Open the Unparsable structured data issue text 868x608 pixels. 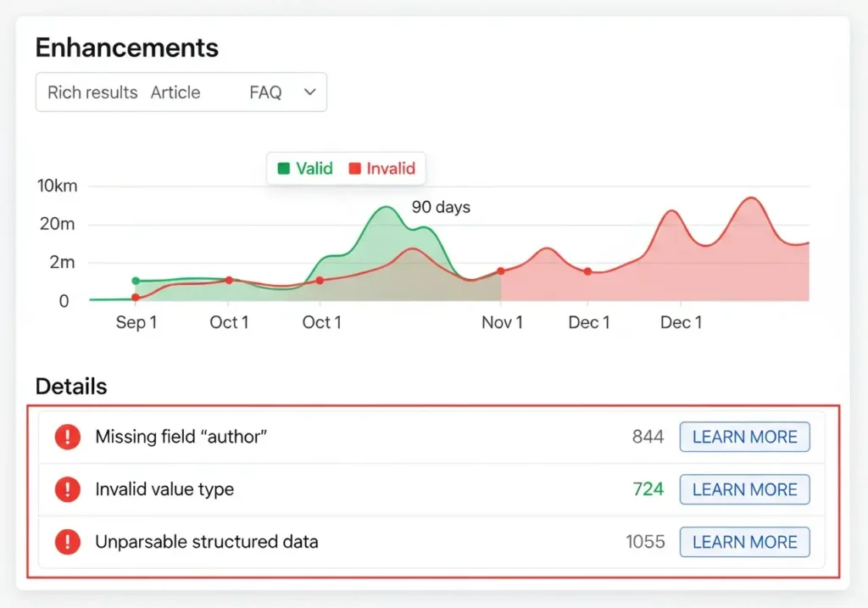pyautogui.click(x=207, y=542)
